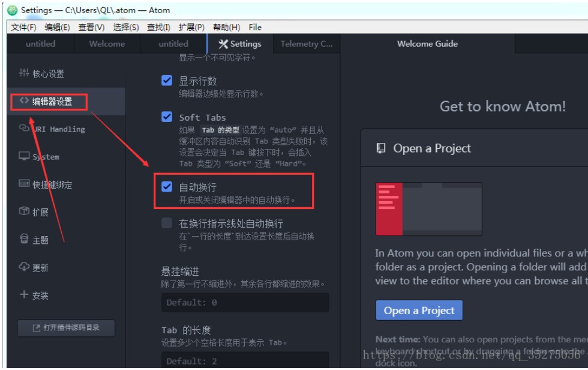Open 安装 settings section
Viewport: 588px width, 370px height.
click(x=66, y=296)
